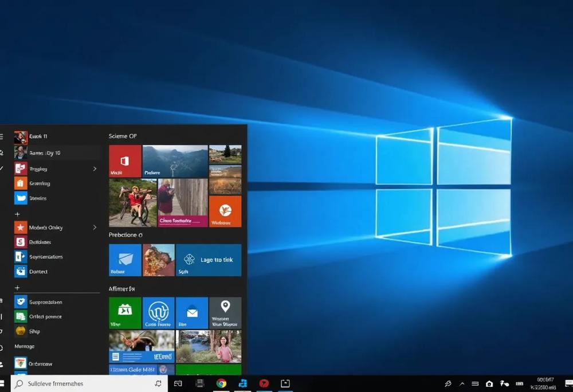Screen dimensions: 573x392
Task: Open the red round taskbar app icon
Action: [264, 383]
